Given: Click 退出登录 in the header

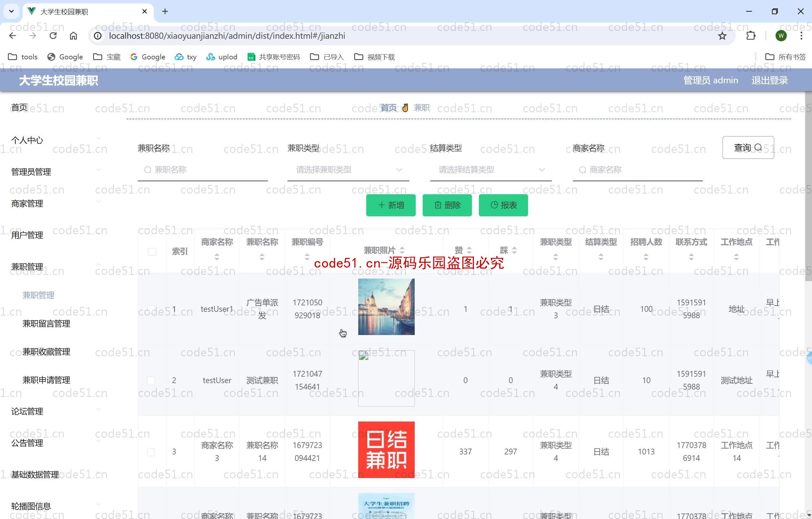Looking at the screenshot, I should [x=769, y=80].
